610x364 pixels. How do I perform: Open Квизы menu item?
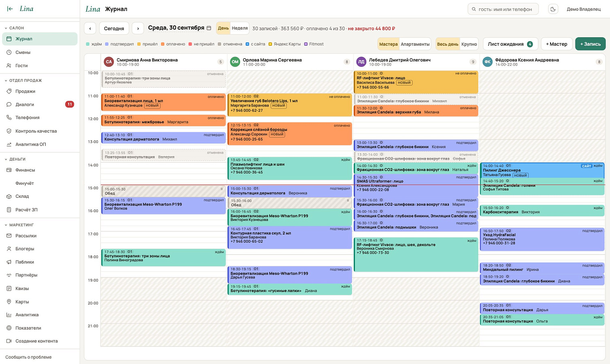tap(40, 288)
